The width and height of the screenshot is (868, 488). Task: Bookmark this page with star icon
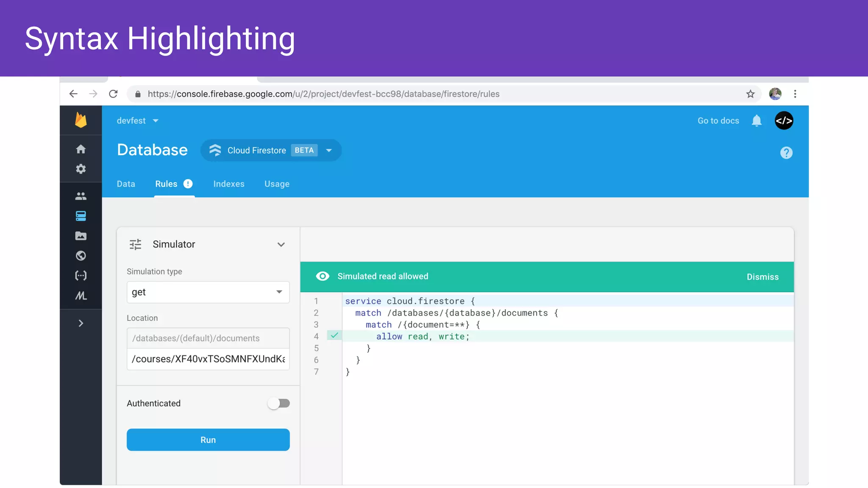[x=751, y=94]
